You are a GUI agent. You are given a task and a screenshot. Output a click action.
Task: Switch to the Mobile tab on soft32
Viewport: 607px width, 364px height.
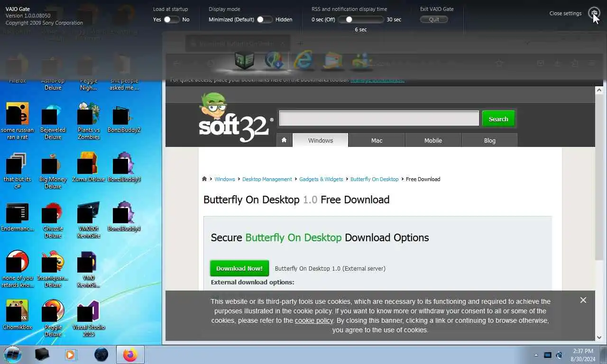click(x=433, y=140)
